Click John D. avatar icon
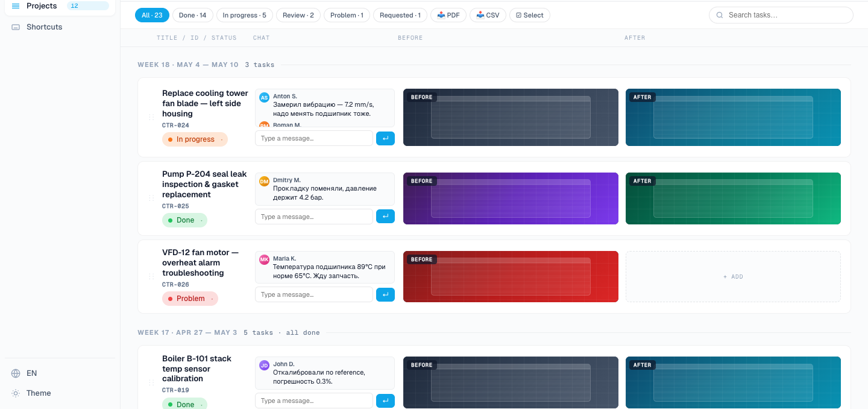868x409 pixels. [x=264, y=365]
